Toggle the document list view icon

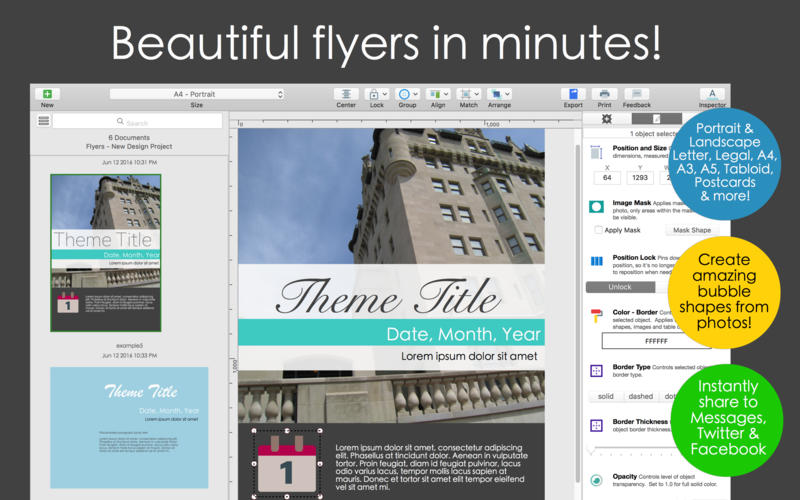43,121
